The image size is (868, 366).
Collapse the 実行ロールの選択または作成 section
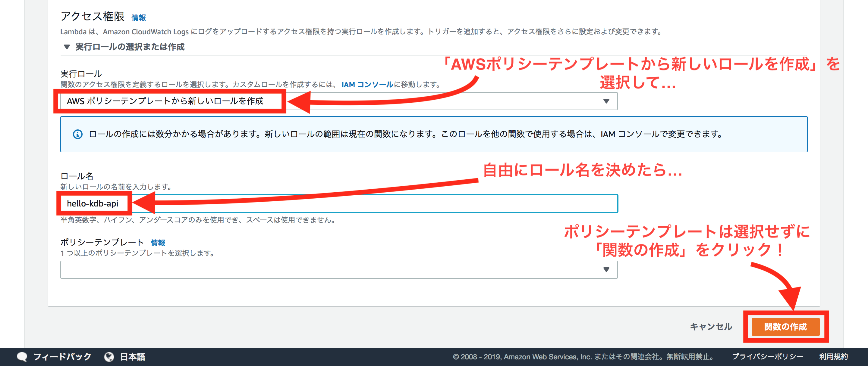click(124, 47)
